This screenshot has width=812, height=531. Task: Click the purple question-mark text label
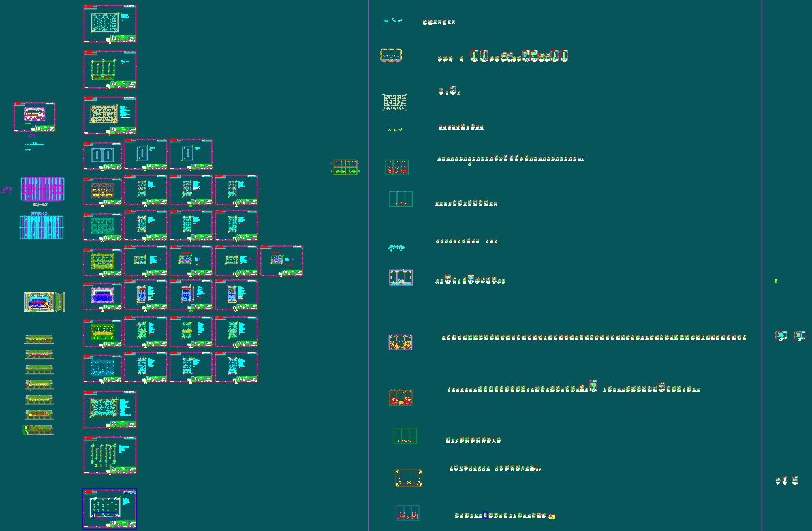pyautogui.click(x=7, y=190)
